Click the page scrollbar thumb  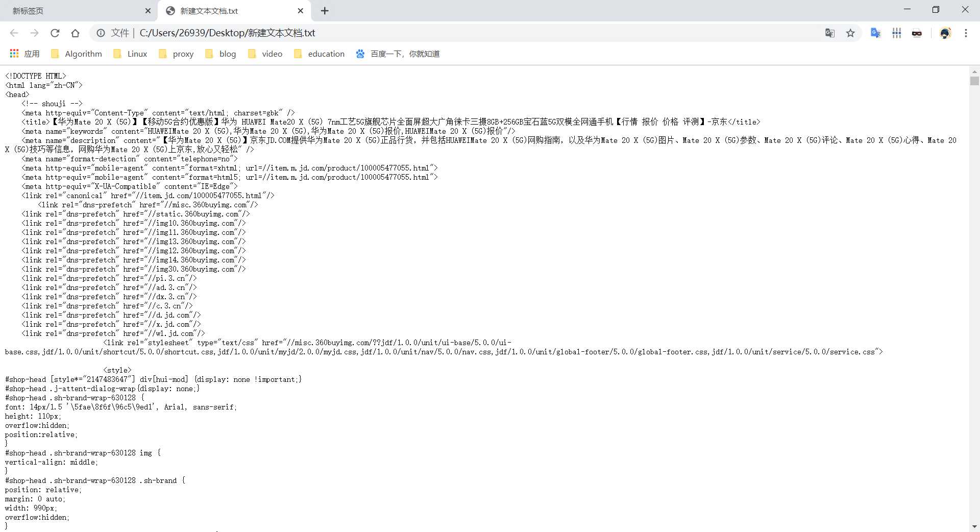[974, 81]
